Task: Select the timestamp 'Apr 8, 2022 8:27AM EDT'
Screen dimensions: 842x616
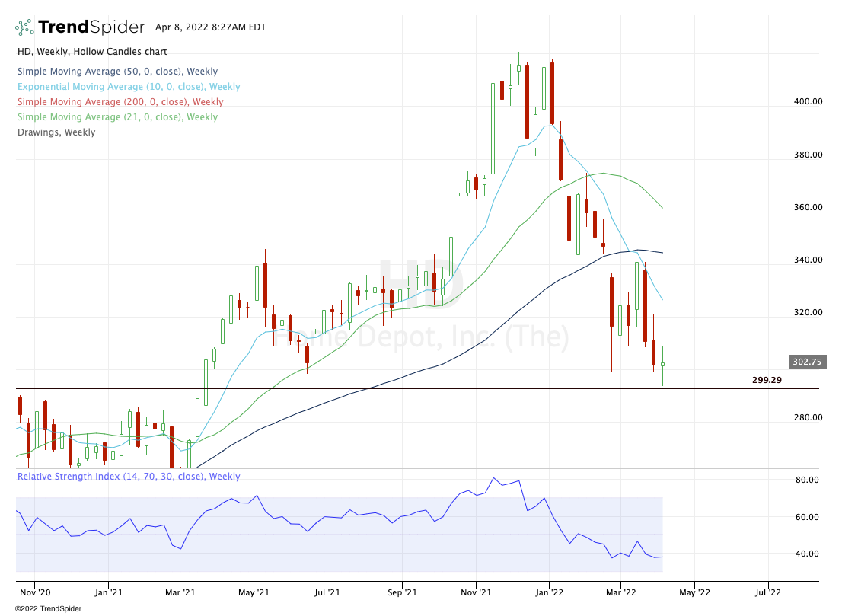Action: tap(210, 27)
